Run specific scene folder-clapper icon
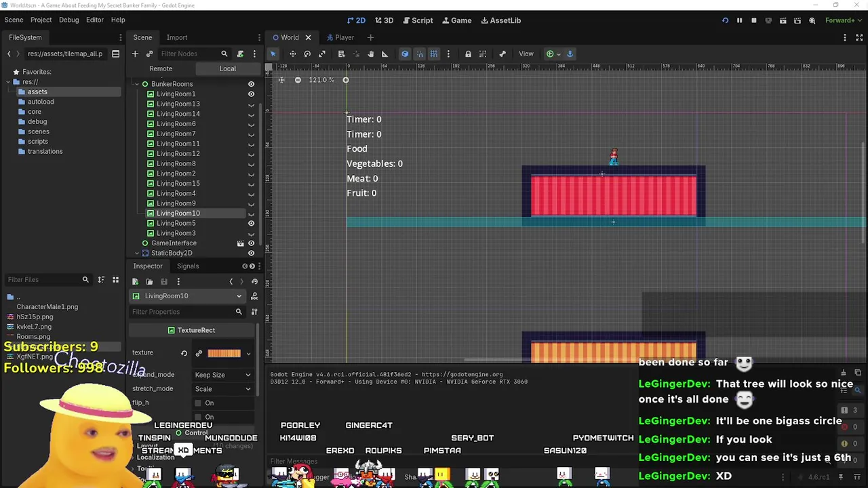868x488 pixels. (797, 20)
